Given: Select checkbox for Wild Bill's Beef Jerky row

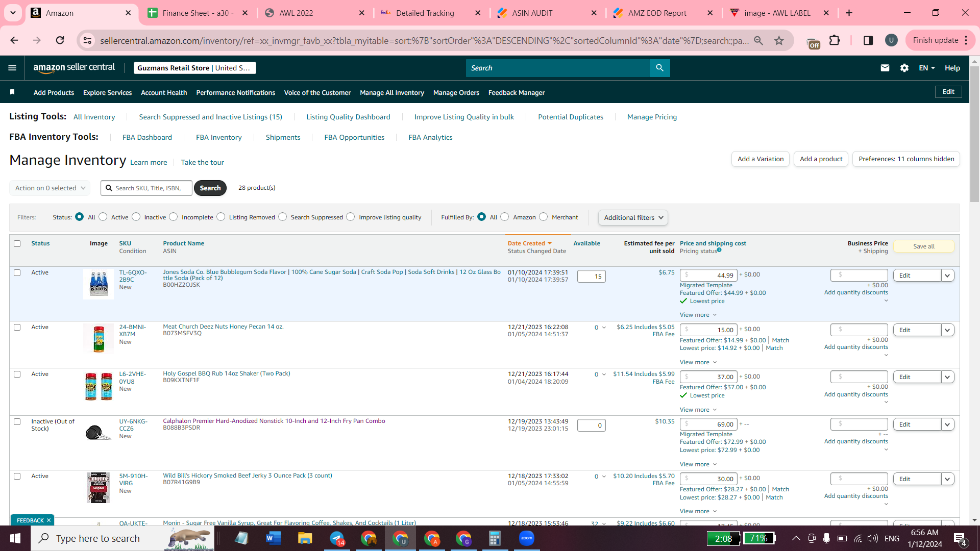Looking at the screenshot, I should [17, 477].
